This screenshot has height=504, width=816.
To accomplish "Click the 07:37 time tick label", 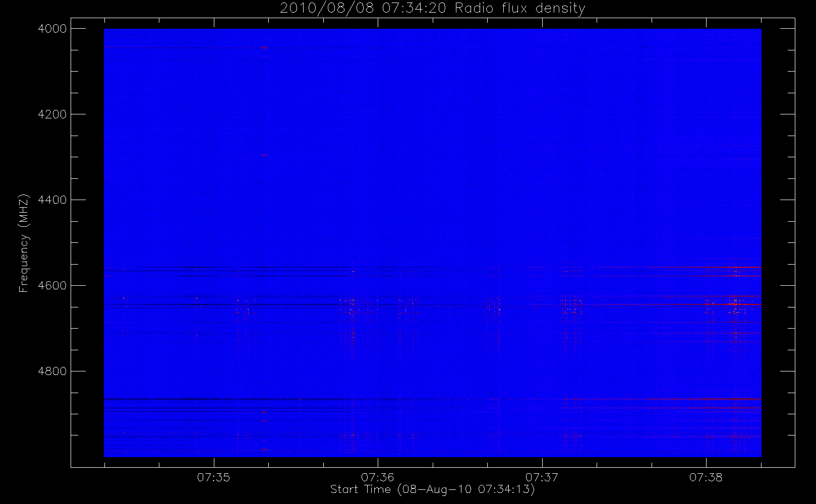I will point(542,477).
